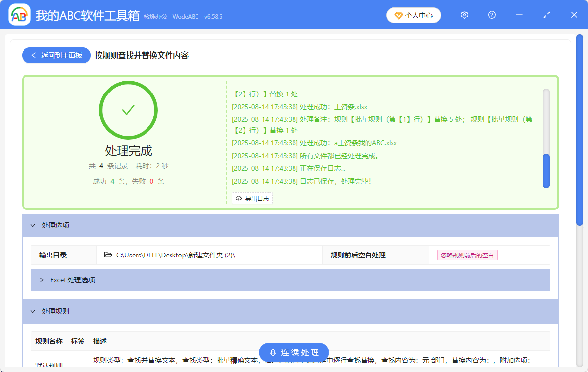Click the badge icon inside 个人中心
This screenshot has width=588, height=372.
click(x=398, y=15)
